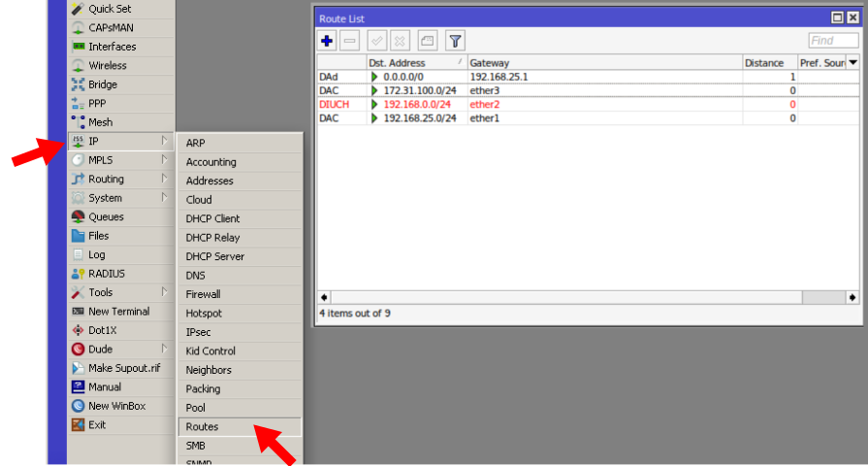Image resolution: width=868 pixels, height=466 pixels.
Task: Click the filter funnel icon in Route List
Action: 455,41
